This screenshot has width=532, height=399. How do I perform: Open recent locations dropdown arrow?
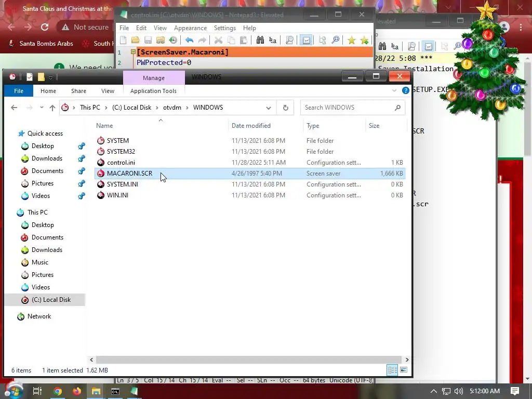42,108
